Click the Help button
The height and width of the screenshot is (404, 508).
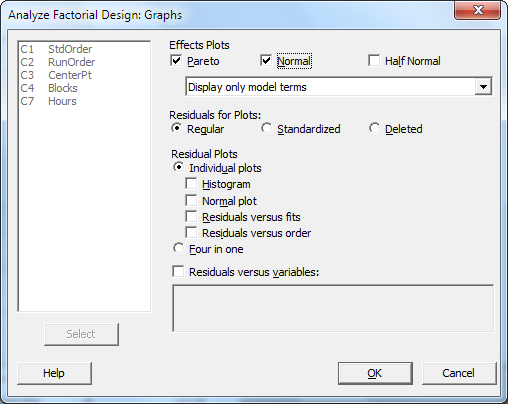point(54,373)
